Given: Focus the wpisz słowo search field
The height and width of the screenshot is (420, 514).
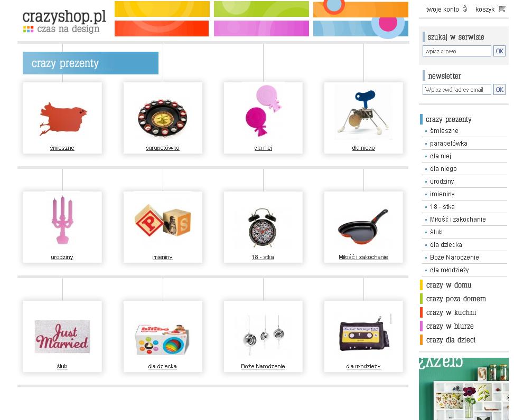Looking at the screenshot, I should (x=456, y=51).
